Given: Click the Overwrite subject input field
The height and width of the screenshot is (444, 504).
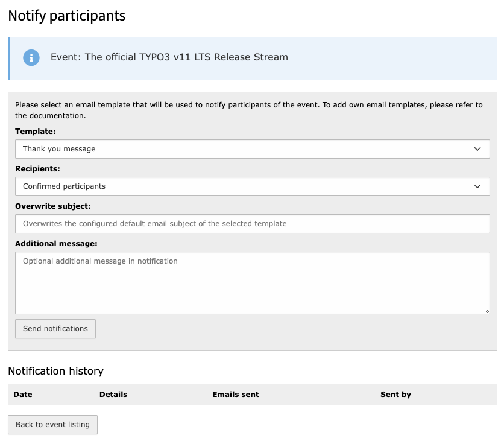Looking at the screenshot, I should 251,224.
